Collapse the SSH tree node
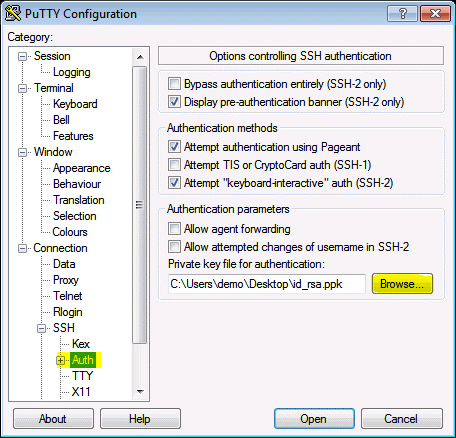Image resolution: width=456 pixels, height=438 pixels. pos(41,328)
